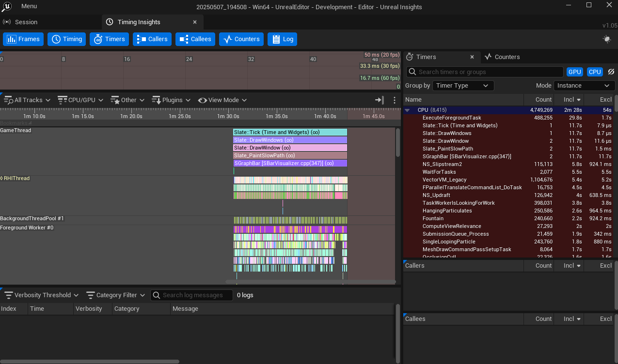The image size is (618, 364).
Task: Select the WaitForTasks timer row
Action: [x=508, y=172]
